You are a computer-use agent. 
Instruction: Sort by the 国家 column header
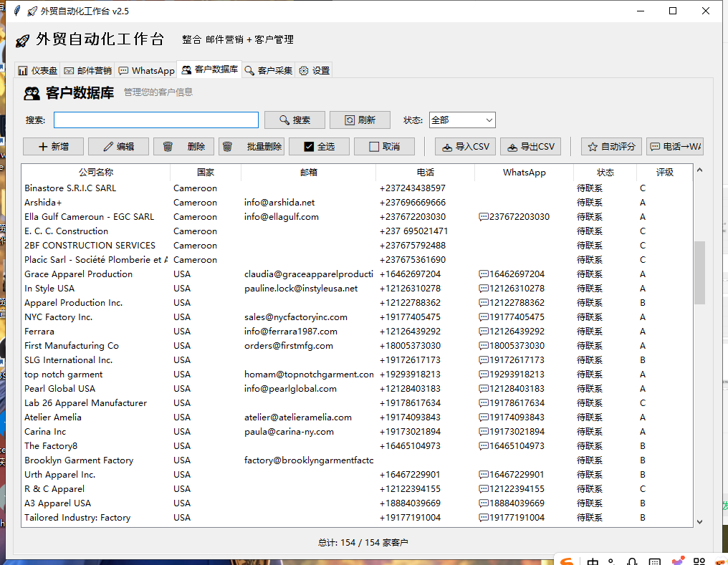pyautogui.click(x=206, y=172)
